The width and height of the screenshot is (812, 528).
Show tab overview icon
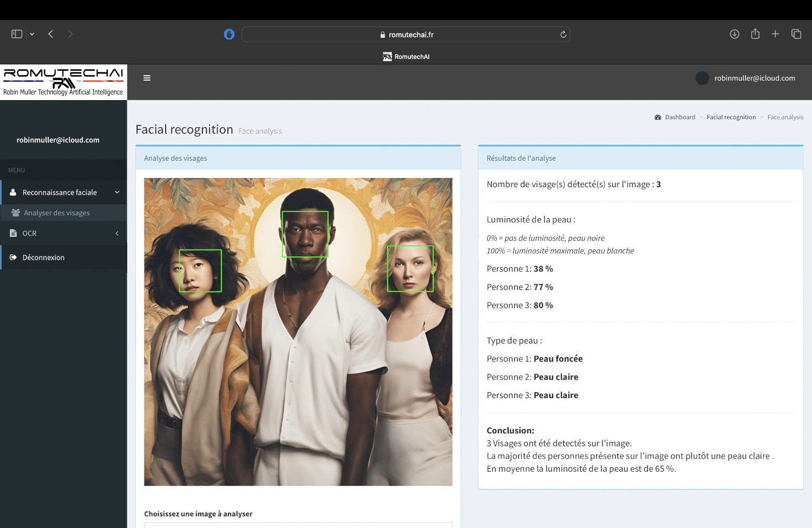[x=796, y=34]
